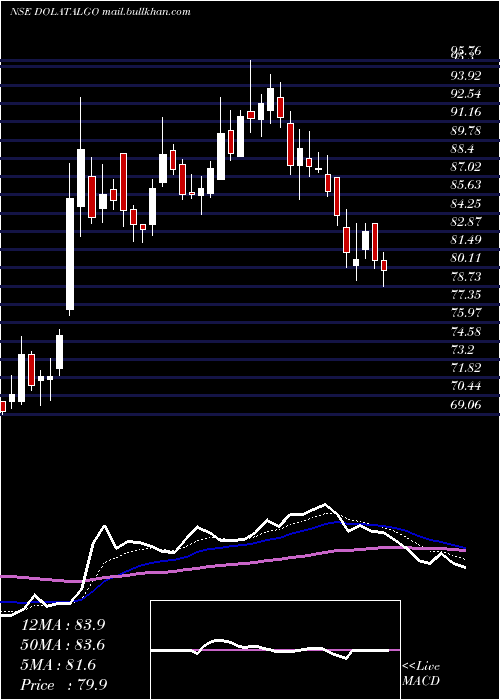
Task: Click the <<Live MACD label
Action: (x=421, y=674)
